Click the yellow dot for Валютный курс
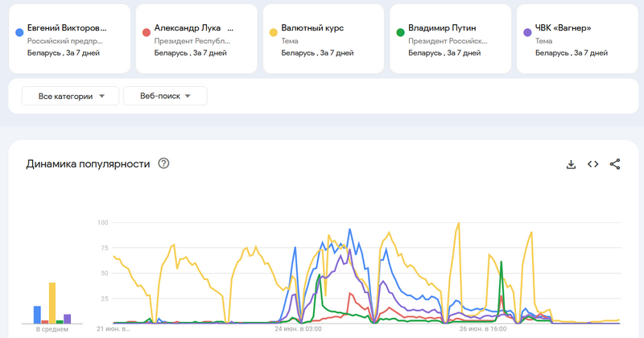This screenshot has width=644, height=338. 272,33
